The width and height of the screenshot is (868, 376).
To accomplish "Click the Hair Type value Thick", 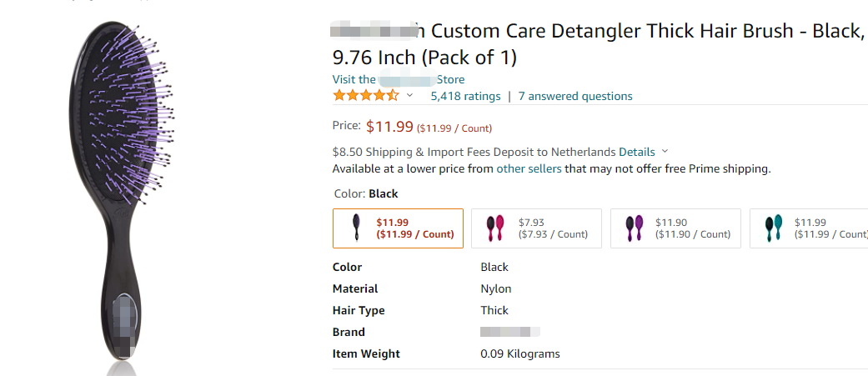I will point(494,310).
